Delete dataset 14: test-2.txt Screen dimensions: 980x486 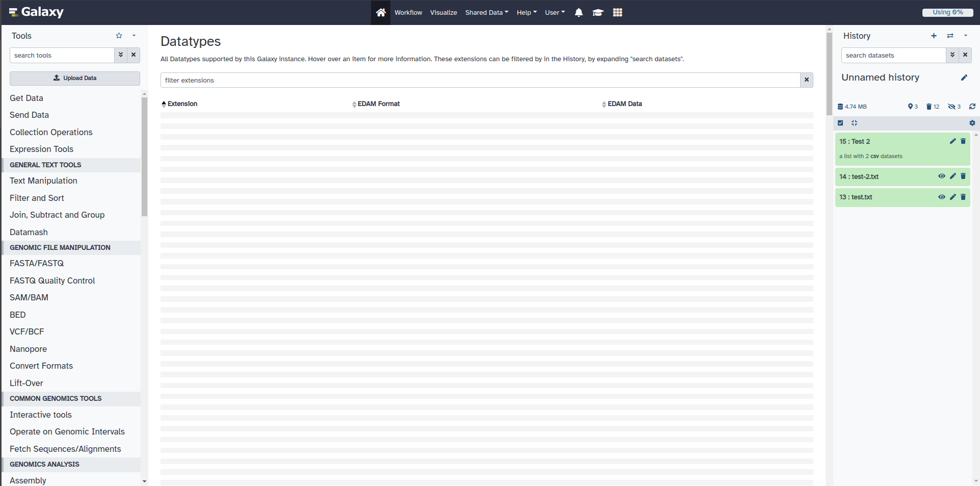(x=963, y=176)
